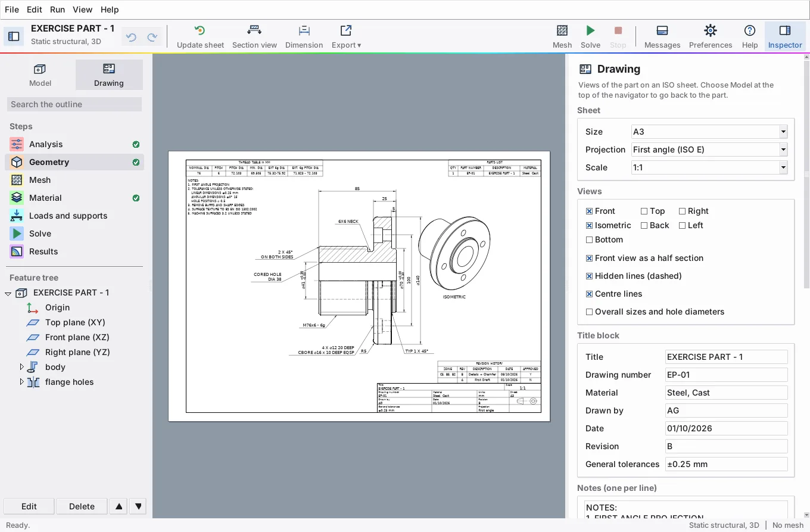
Task: Open the Section view tool
Action: point(254,36)
